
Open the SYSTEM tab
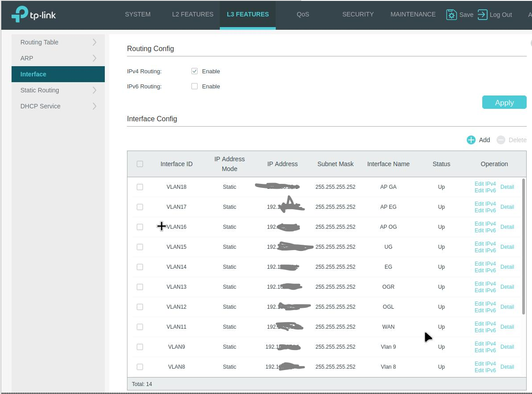[138, 14]
